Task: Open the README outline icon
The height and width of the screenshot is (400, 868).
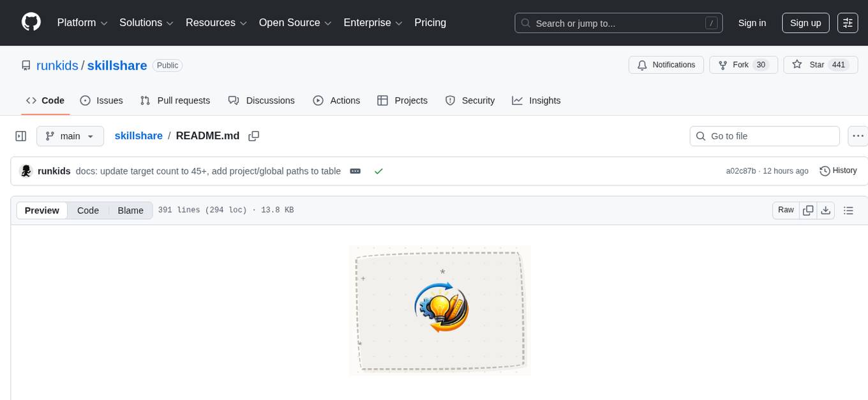Action: [849, 210]
